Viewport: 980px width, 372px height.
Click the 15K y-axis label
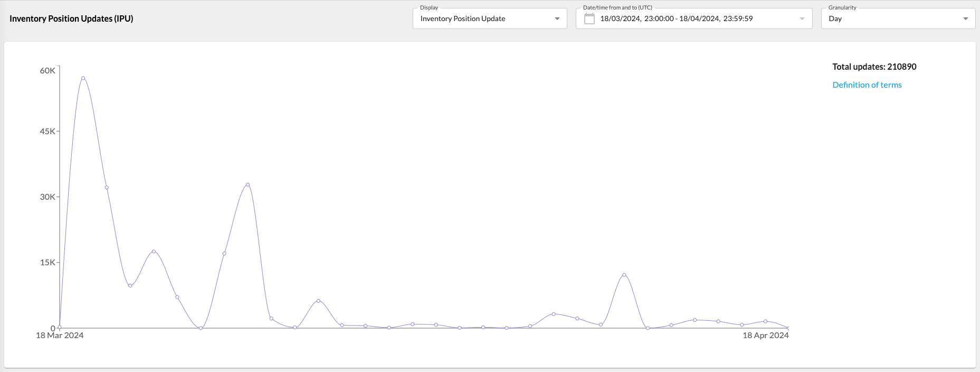point(47,263)
